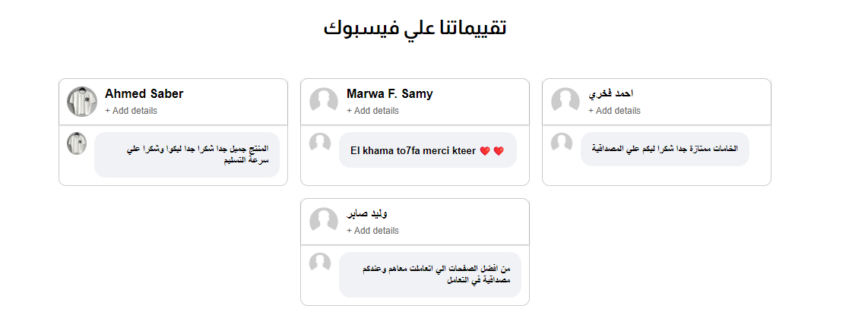Select Ahmed Saber's Arabic review comment bubble
868x334 pixels.
(x=187, y=155)
